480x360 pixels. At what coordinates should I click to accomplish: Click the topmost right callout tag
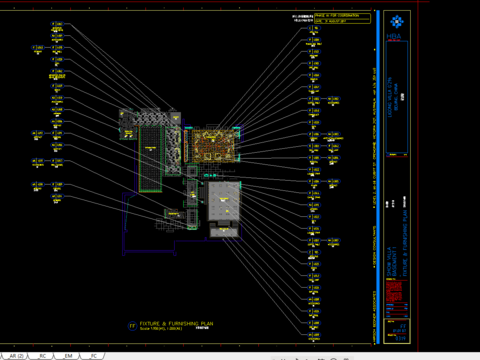click(x=314, y=28)
